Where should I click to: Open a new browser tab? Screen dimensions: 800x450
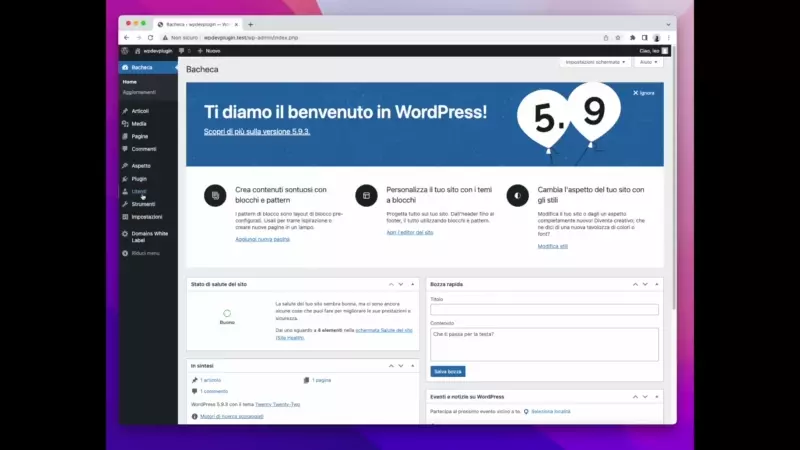251,24
